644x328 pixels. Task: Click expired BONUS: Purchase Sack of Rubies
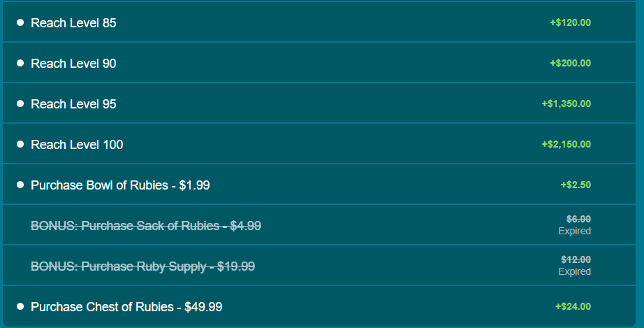tap(146, 226)
